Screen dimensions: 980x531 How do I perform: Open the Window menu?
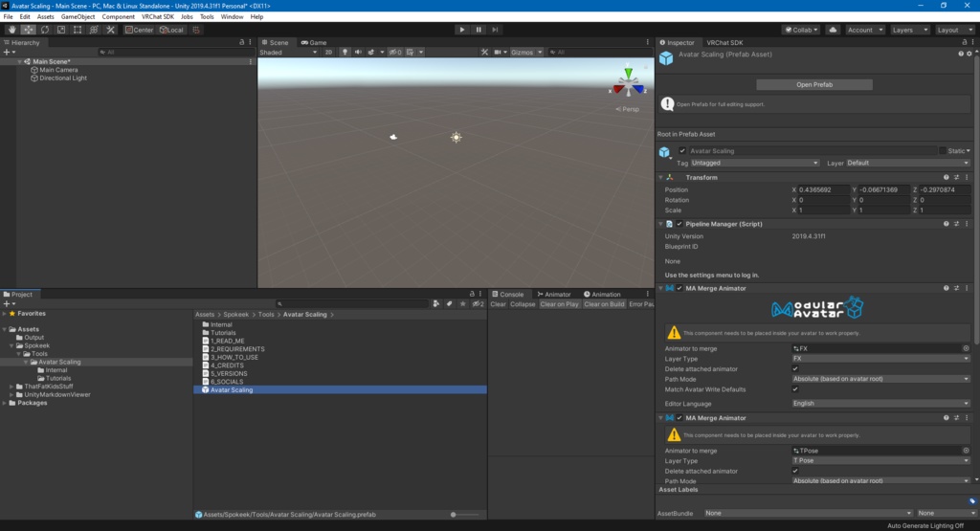232,17
